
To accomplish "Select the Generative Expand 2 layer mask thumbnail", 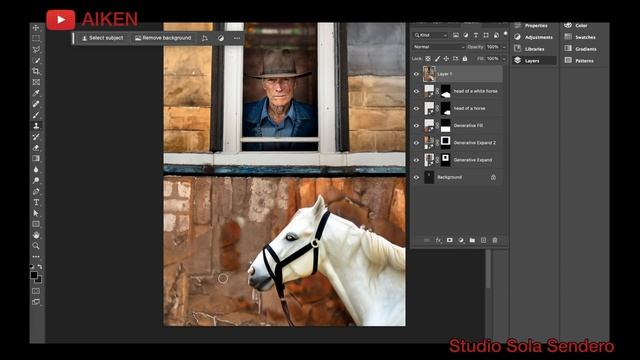I will 445,142.
